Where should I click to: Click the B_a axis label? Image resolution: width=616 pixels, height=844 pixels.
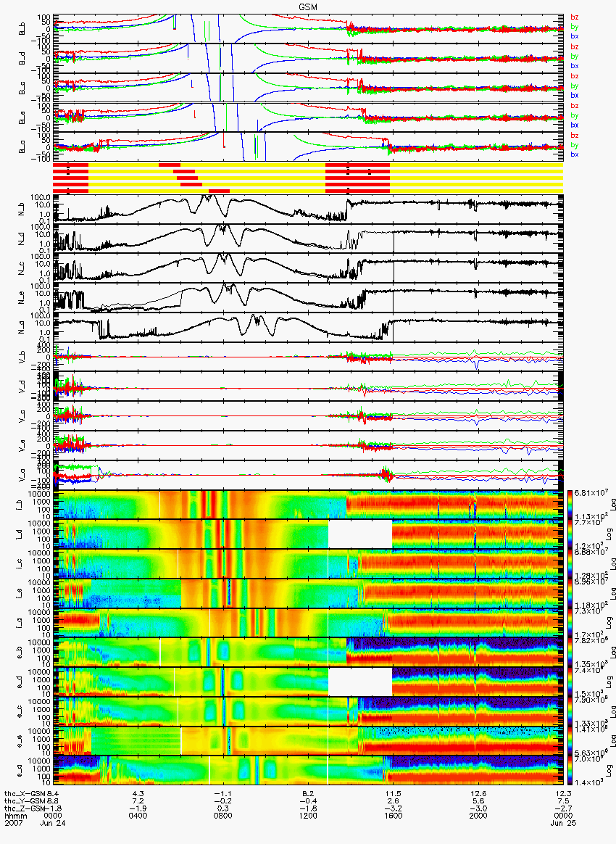pos(22,147)
